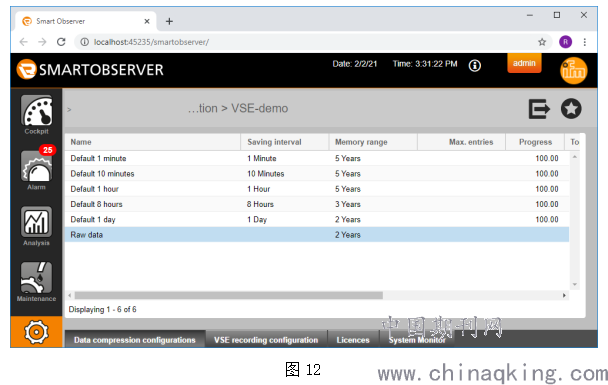Click the Time 3:31:22 PM display

click(x=425, y=64)
